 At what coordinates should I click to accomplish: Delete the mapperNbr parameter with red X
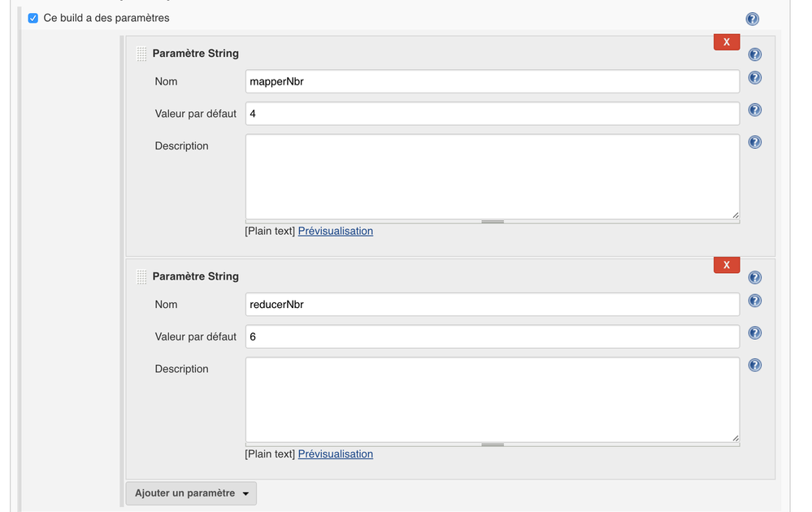click(x=726, y=41)
